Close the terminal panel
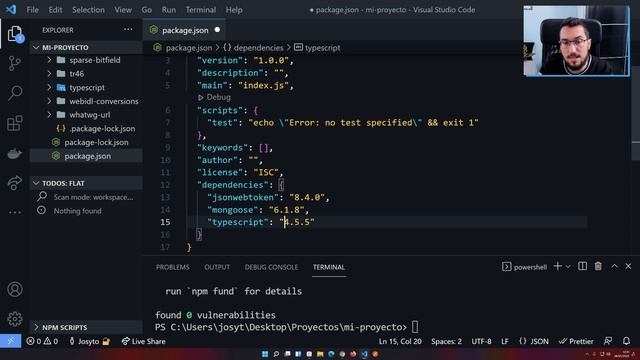 (628, 267)
